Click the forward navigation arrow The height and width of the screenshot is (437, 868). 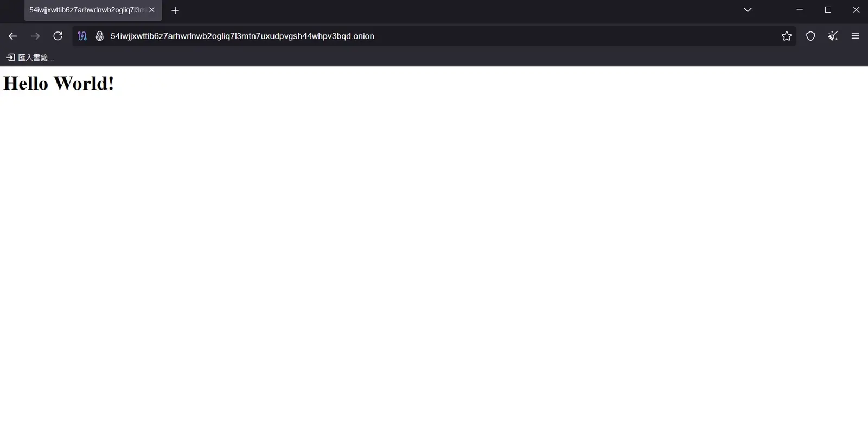tap(35, 36)
